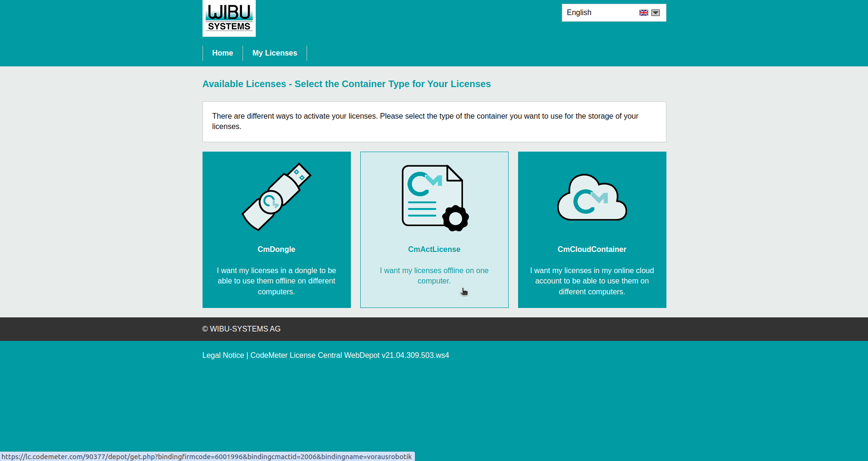This screenshot has height=461, width=868.
Task: Click the CmCloudContainer cloud icon
Action: click(592, 198)
